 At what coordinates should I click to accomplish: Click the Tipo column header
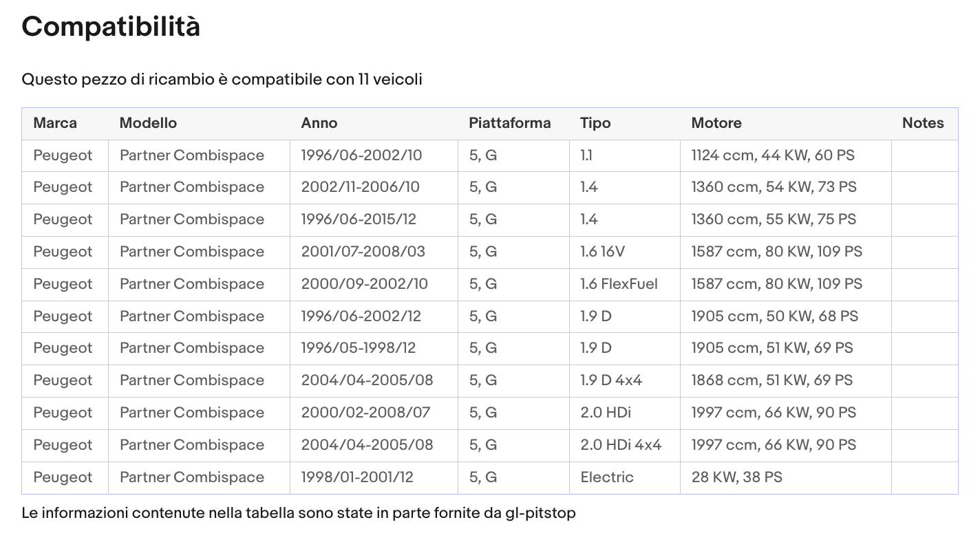coord(595,122)
